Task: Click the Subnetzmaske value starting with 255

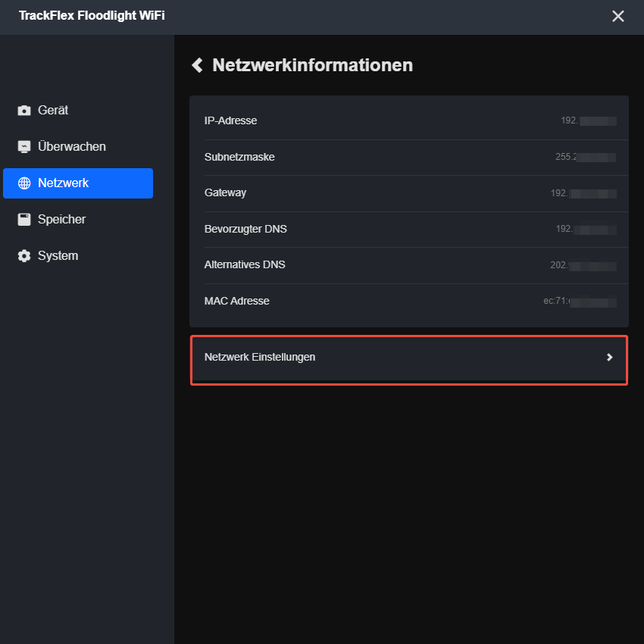Action: pos(586,157)
